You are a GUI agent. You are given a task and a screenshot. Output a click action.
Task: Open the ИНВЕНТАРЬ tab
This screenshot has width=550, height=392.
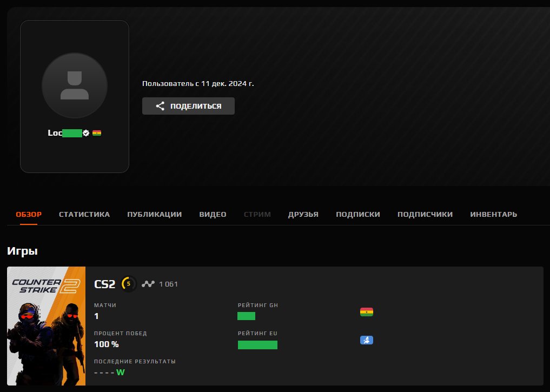point(494,214)
